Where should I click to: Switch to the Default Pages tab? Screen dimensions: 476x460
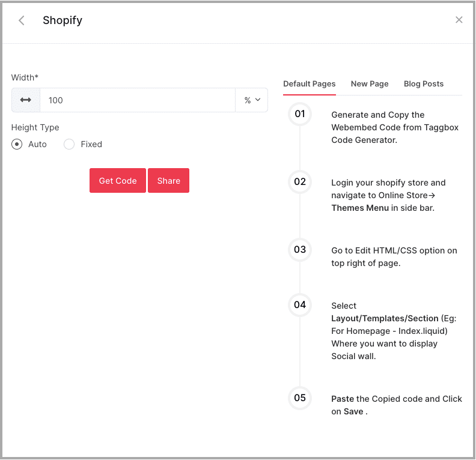click(x=310, y=84)
